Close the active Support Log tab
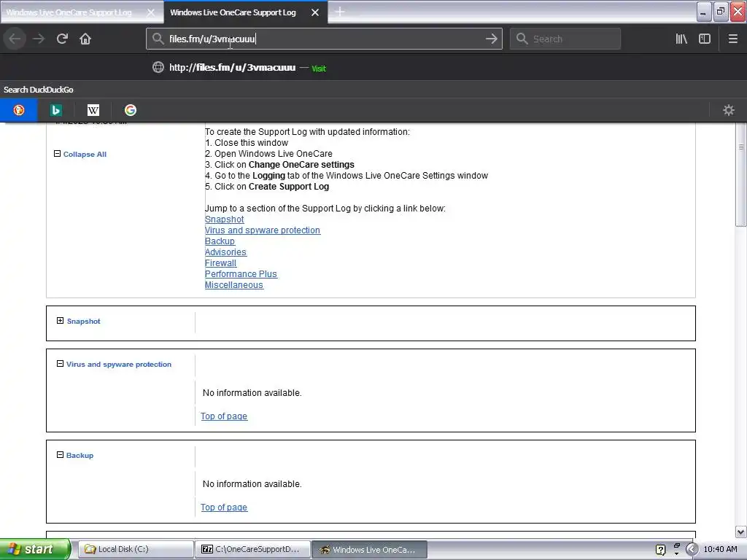This screenshot has width=747, height=560. coord(315,12)
